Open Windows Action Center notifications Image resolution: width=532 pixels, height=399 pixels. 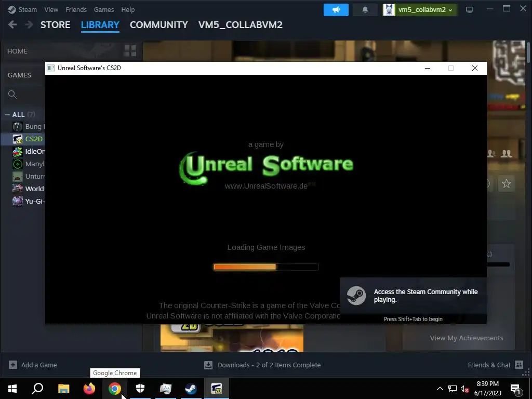(x=515, y=389)
